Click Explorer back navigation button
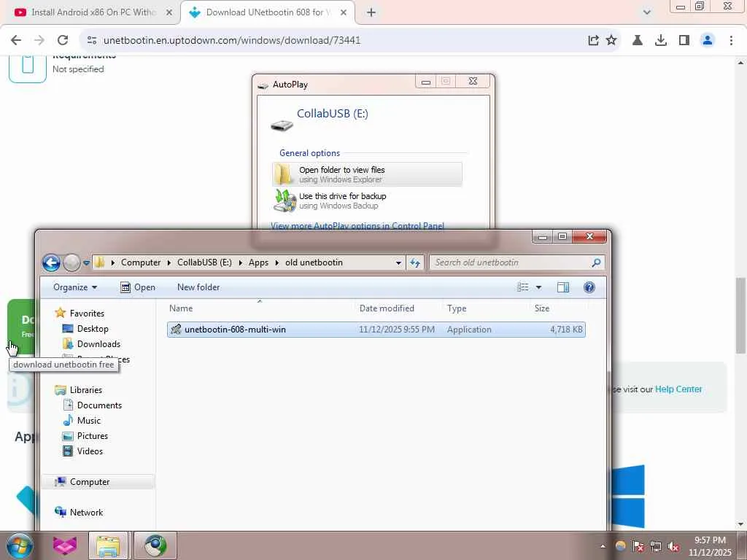This screenshot has height=560, width=747. [51, 262]
